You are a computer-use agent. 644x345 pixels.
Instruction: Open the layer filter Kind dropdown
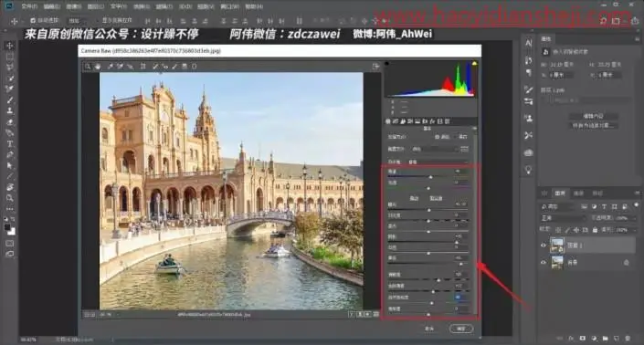coord(557,206)
